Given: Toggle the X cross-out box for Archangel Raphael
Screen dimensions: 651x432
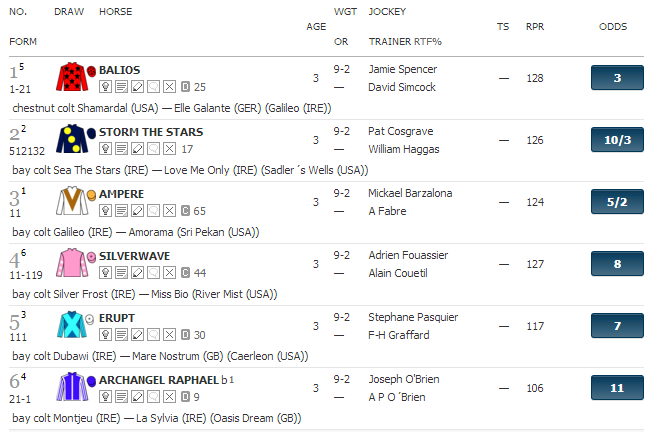Looking at the screenshot, I should (169, 397).
